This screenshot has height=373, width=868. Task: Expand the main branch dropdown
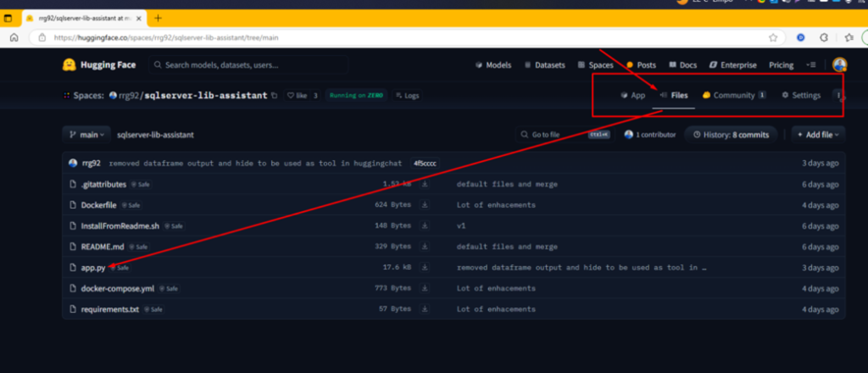click(86, 134)
